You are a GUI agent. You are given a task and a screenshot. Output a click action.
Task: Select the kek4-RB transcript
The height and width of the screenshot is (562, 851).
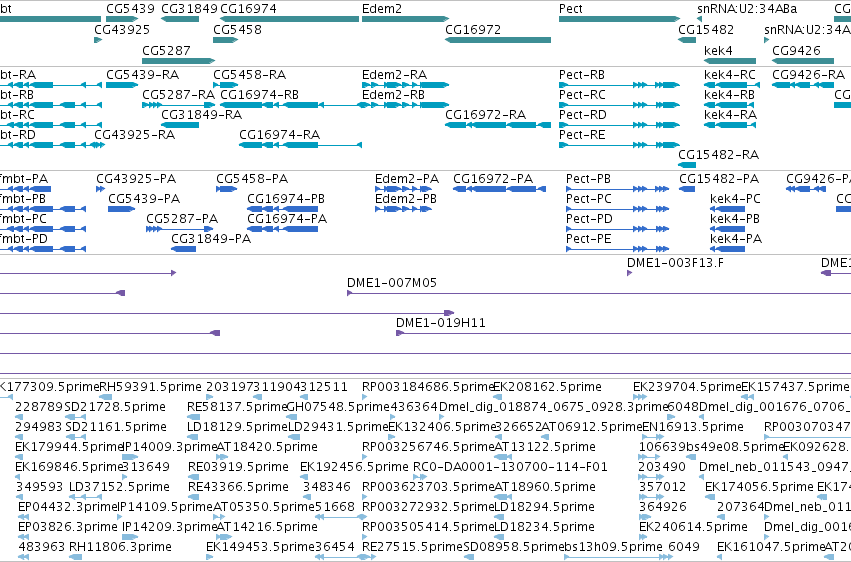point(731,105)
